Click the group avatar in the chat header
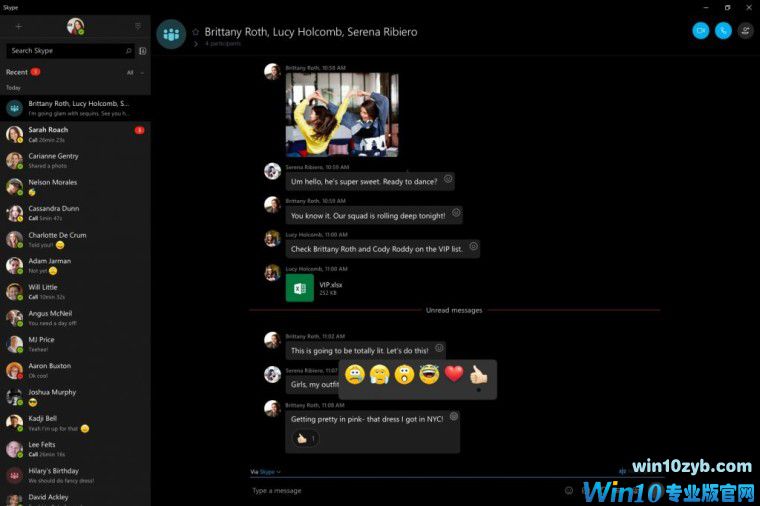The width and height of the screenshot is (760, 506). point(171,34)
